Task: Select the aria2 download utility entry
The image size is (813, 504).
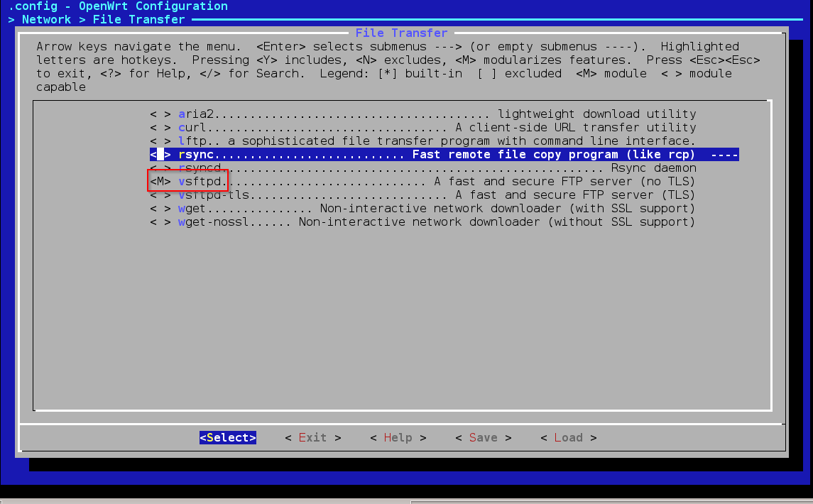Action: click(x=437, y=114)
